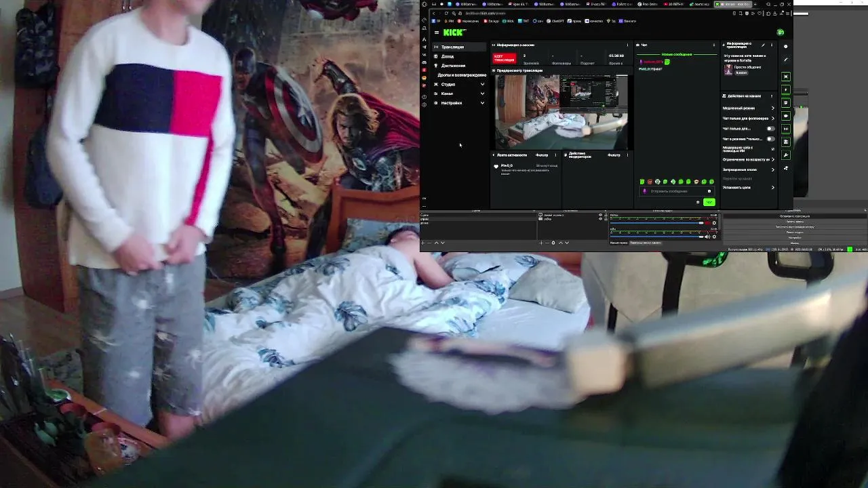Edit stream information with pencil icon

point(764,45)
